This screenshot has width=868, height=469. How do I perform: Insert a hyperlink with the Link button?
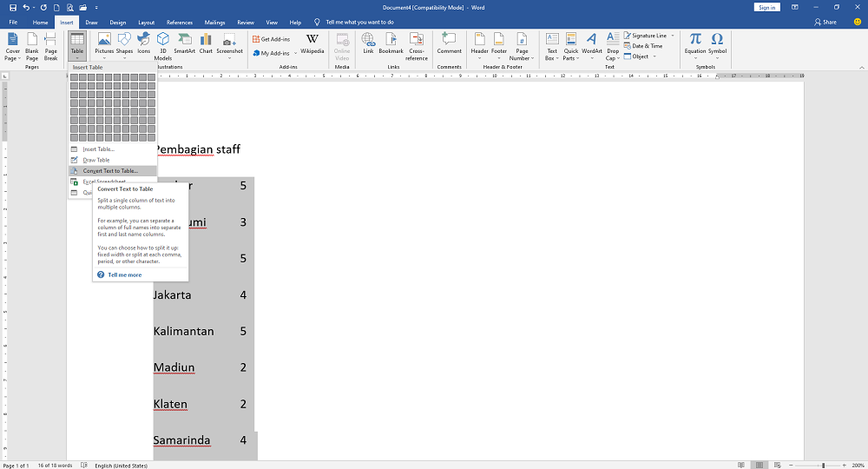point(368,43)
